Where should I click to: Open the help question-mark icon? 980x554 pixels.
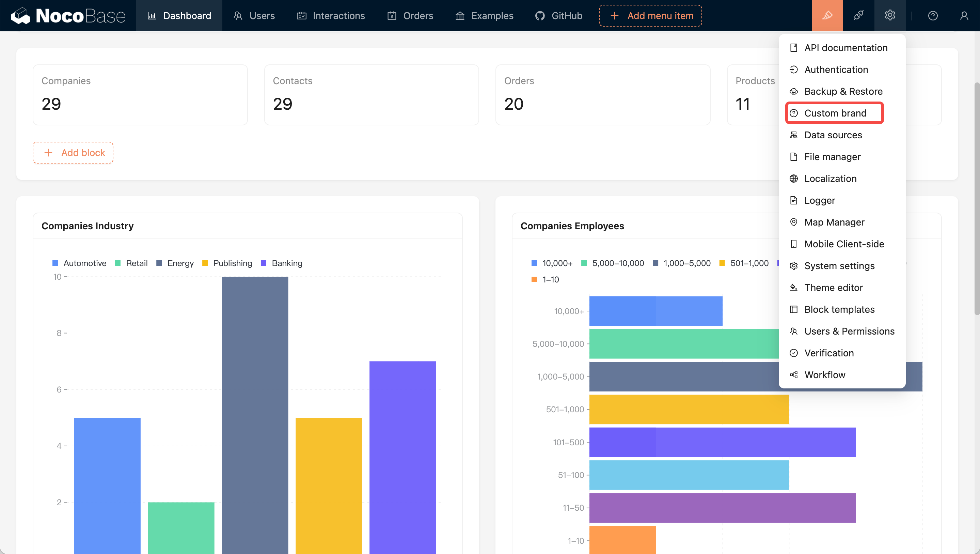coord(932,16)
